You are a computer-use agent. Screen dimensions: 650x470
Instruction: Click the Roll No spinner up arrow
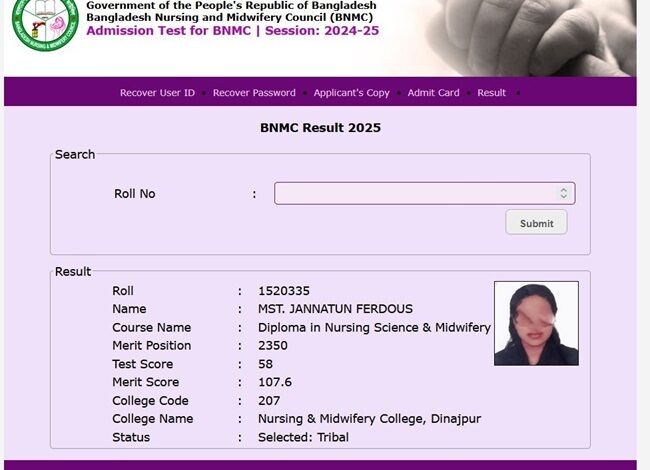564,189
